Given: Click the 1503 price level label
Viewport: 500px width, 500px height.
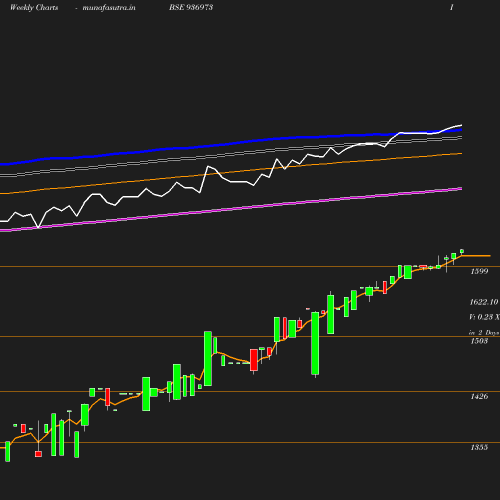Looking at the screenshot, I should (479, 341).
